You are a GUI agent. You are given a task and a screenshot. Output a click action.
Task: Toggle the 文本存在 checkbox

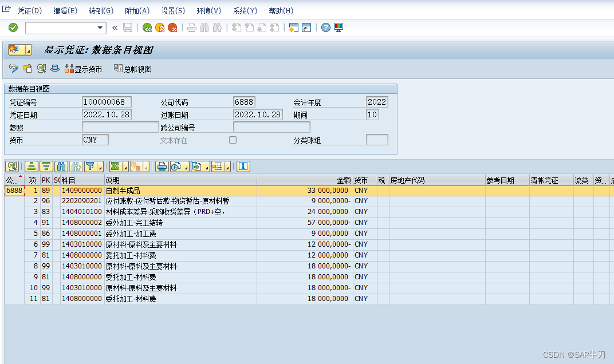tap(233, 140)
